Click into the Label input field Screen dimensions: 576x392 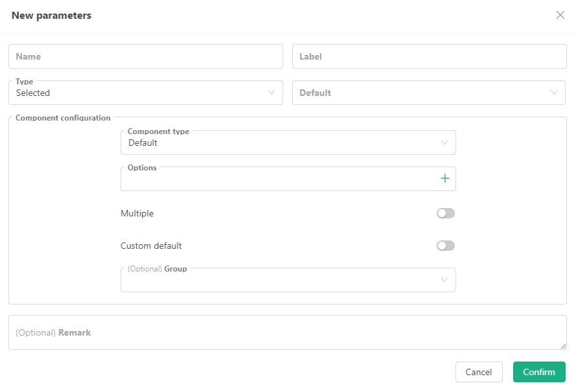click(429, 56)
